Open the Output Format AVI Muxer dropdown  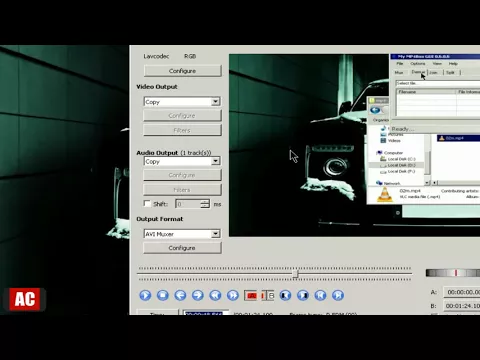coord(182,234)
